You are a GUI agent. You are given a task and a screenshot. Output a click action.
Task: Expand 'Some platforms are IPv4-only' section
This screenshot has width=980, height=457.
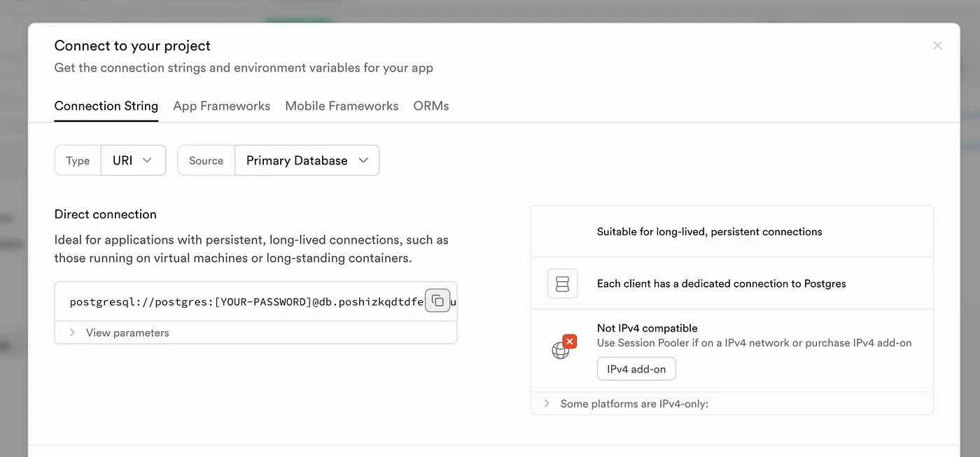(633, 404)
